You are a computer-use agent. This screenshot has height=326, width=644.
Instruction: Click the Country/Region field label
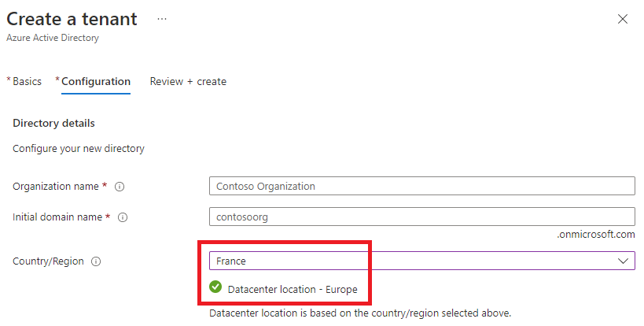(x=48, y=261)
